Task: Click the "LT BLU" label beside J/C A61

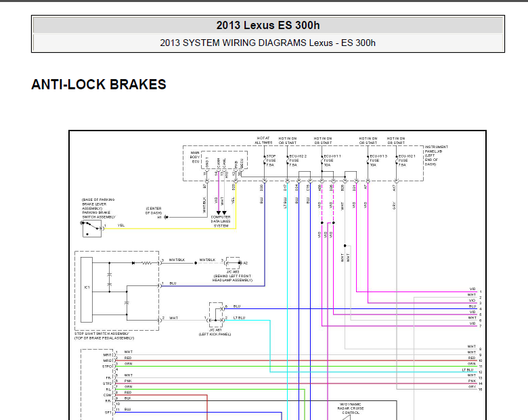Action: [239, 318]
